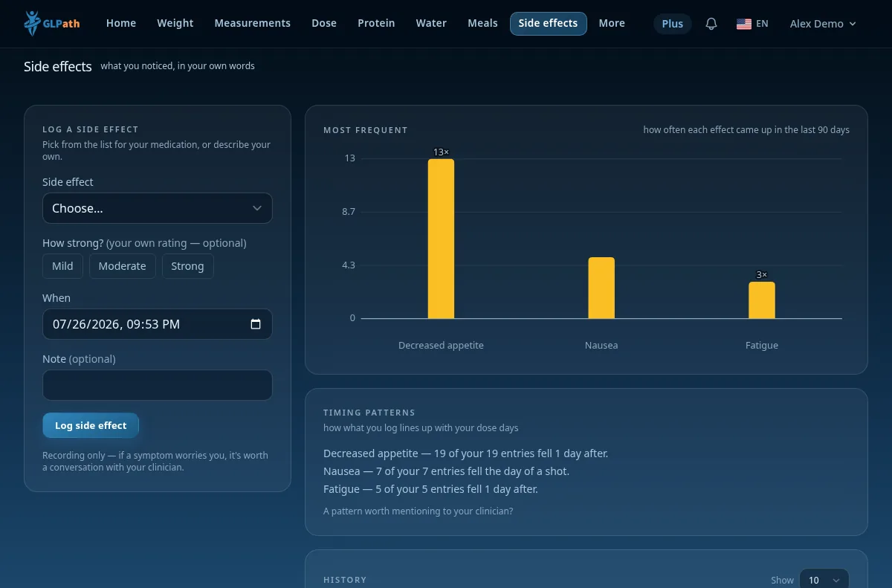Select the Moderate strength rating
The image size is (892, 588).
click(123, 266)
